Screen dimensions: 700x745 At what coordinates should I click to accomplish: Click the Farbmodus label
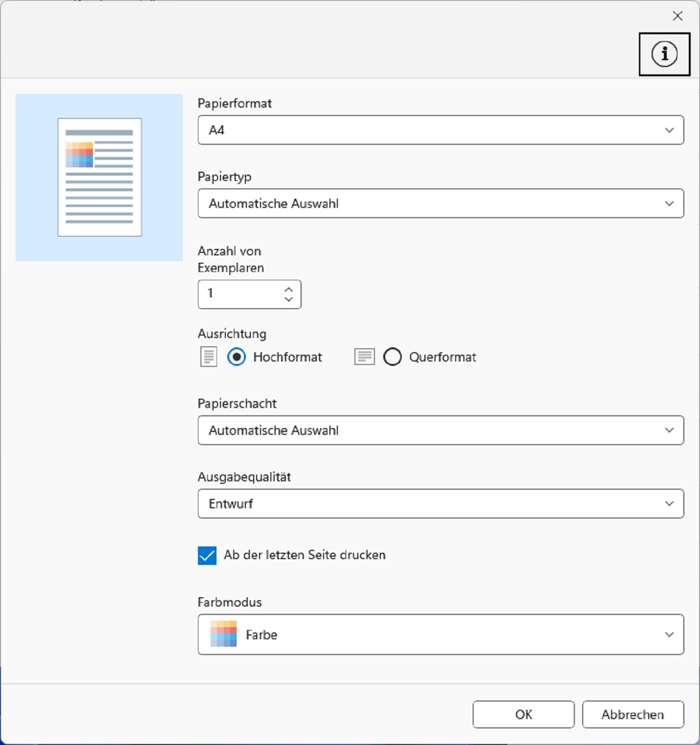pos(230,602)
